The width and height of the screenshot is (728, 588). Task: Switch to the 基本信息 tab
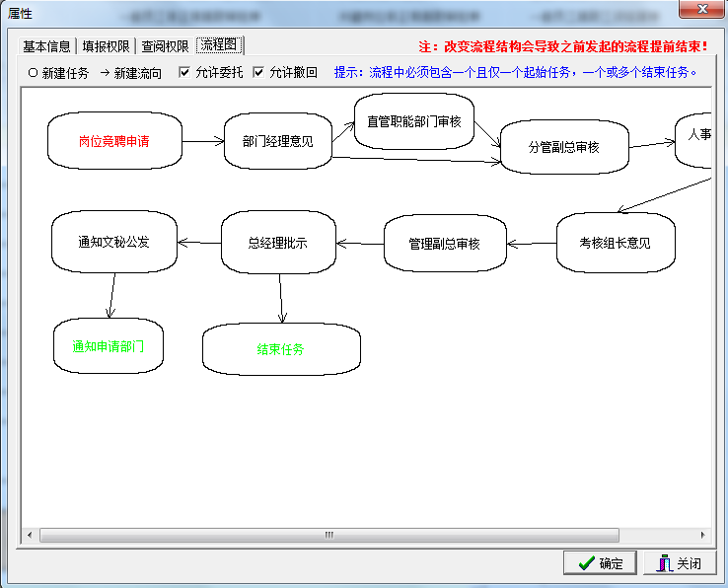(x=46, y=46)
